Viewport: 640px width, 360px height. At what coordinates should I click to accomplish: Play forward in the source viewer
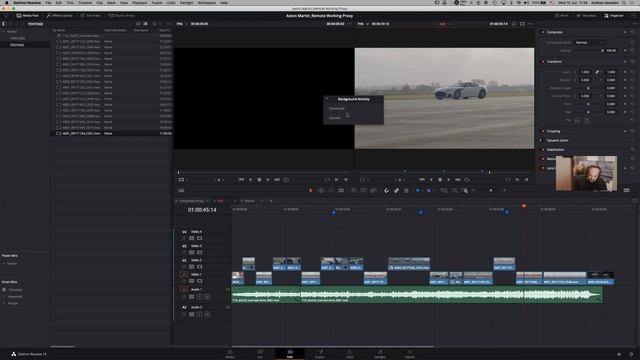(x=268, y=180)
